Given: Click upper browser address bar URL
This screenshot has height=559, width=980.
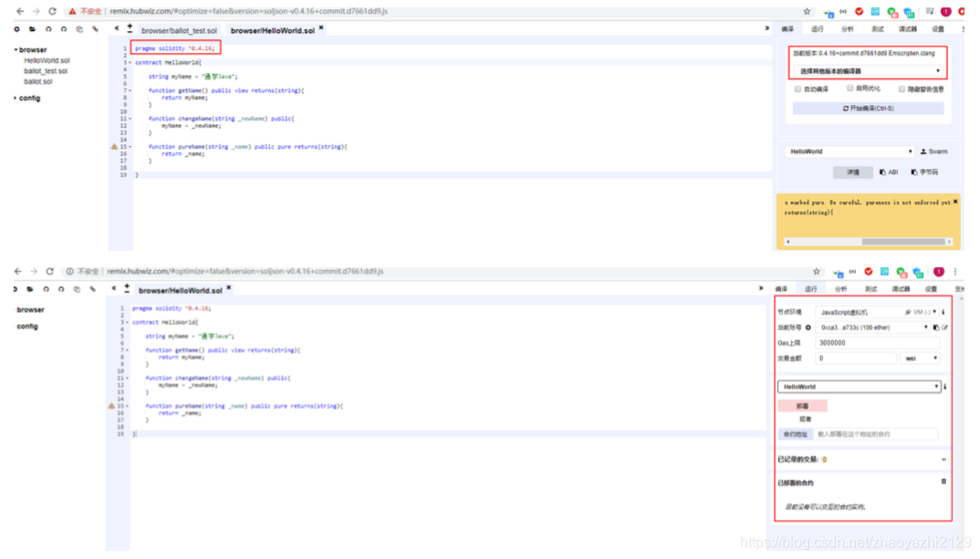Looking at the screenshot, I should pyautogui.click(x=249, y=11).
